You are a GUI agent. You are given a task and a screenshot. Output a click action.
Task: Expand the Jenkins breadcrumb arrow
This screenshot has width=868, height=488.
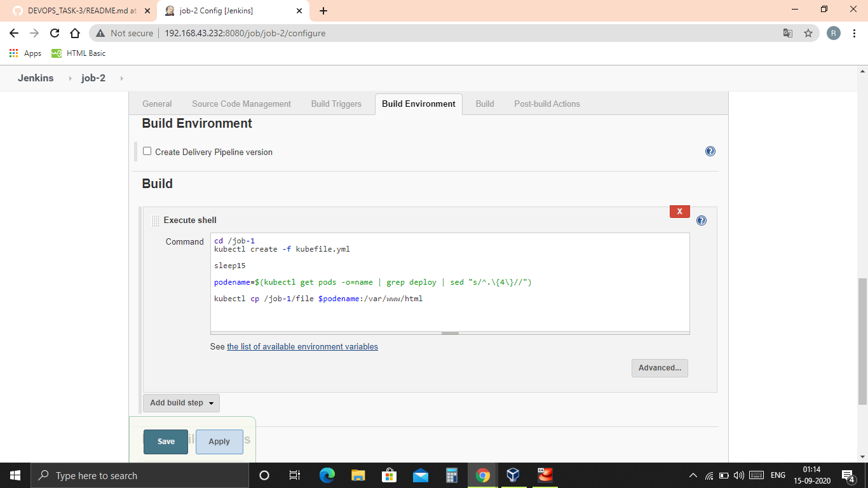point(70,78)
